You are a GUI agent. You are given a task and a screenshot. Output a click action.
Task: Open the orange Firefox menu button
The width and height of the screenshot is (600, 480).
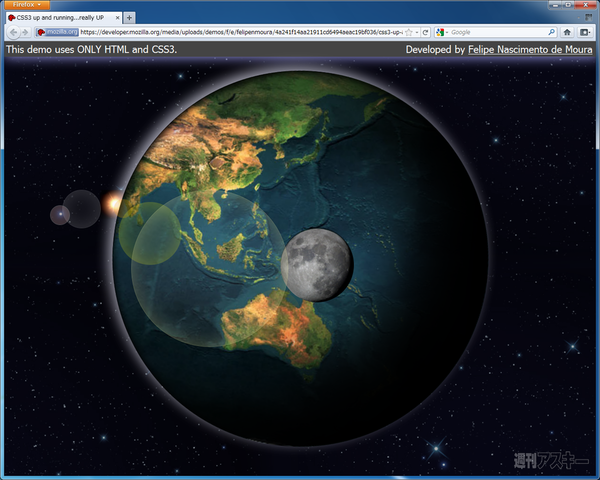[x=27, y=5]
